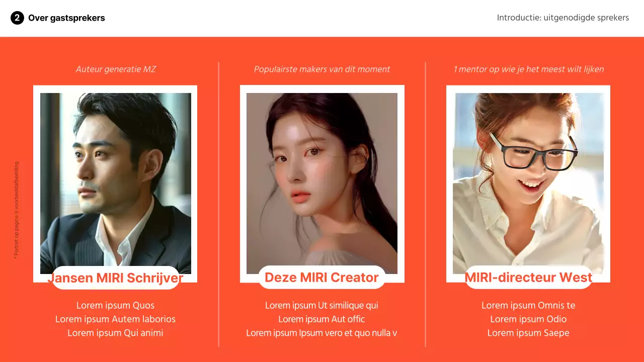This screenshot has height=362, width=644.
Task: Select the 'Lorem ipsum Quos' text line
Action: (115, 306)
